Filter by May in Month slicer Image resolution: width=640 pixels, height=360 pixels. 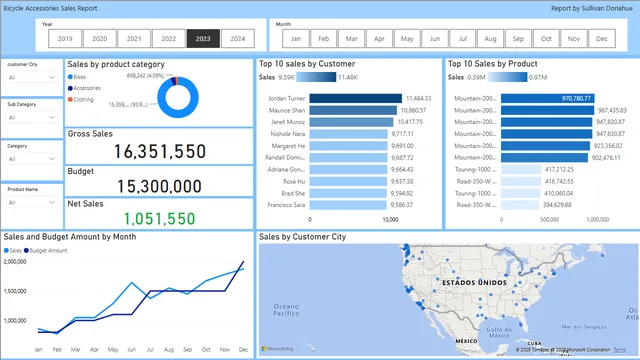tap(407, 39)
